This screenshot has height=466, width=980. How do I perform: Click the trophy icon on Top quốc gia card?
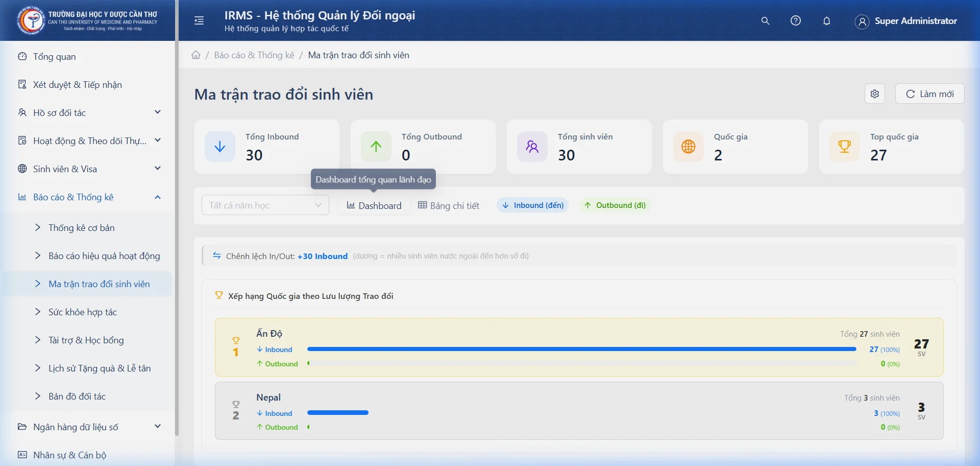coord(845,147)
